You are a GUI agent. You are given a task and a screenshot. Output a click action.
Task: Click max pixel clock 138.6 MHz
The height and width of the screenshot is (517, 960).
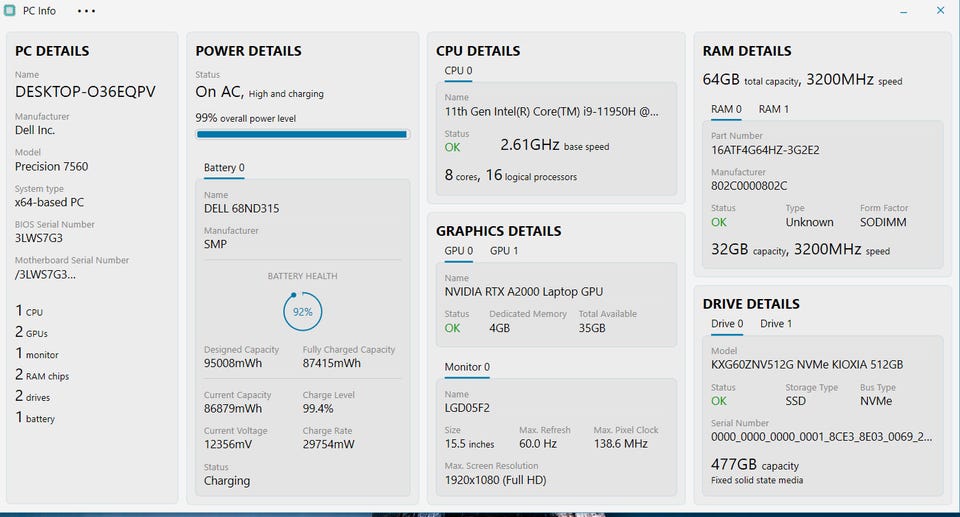click(x=621, y=443)
